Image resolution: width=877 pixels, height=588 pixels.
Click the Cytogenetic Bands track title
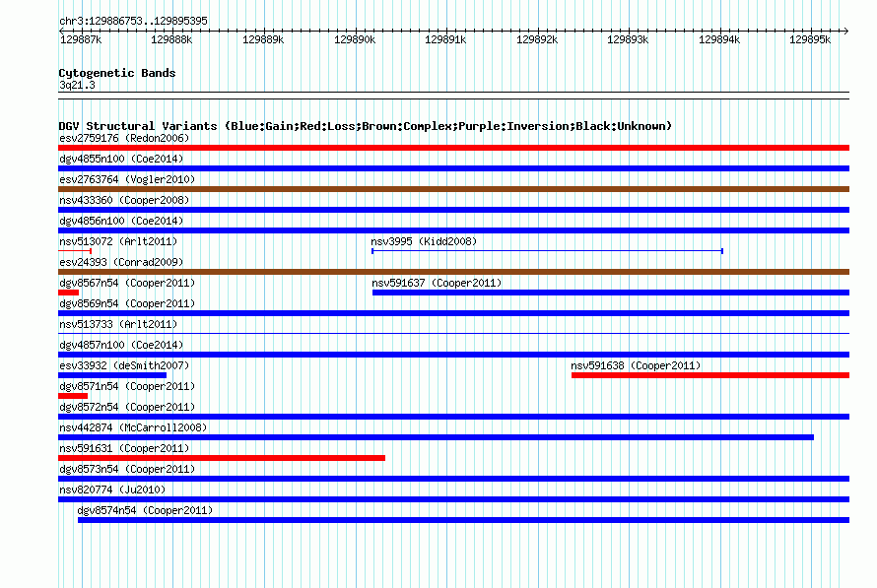[117, 73]
